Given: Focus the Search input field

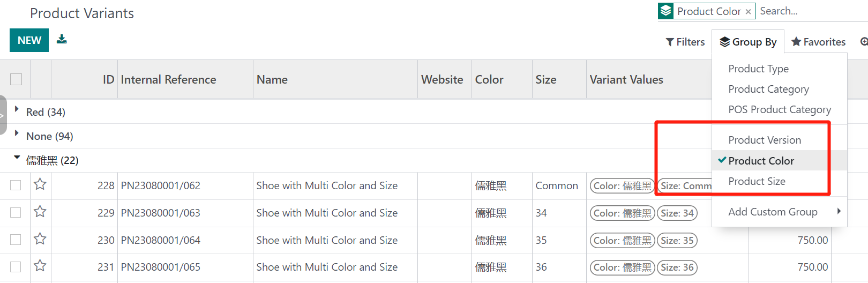Looking at the screenshot, I should point(809,11).
